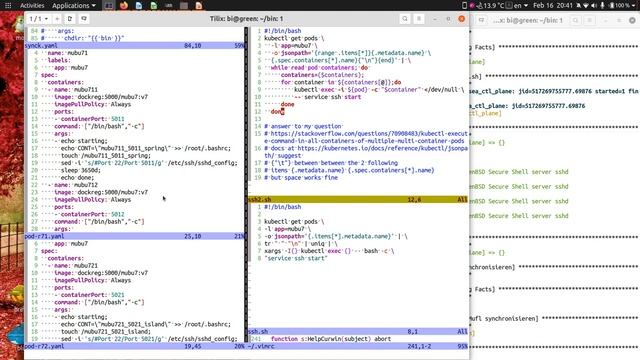Click the 'function s:HelpCurwin(subject) abort' line
Screen dimensions: 640x360
pos(331,339)
